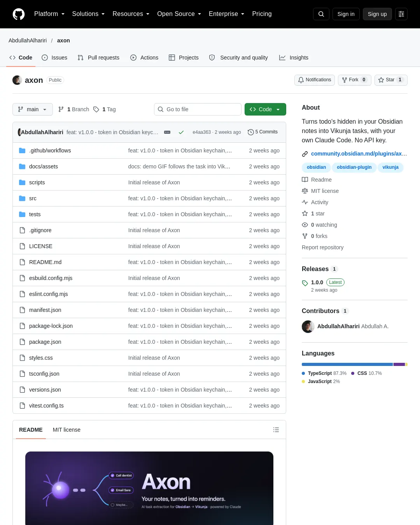Screen dimensions: 420x525
Task: Open the Security and quality tab
Action: [238, 58]
